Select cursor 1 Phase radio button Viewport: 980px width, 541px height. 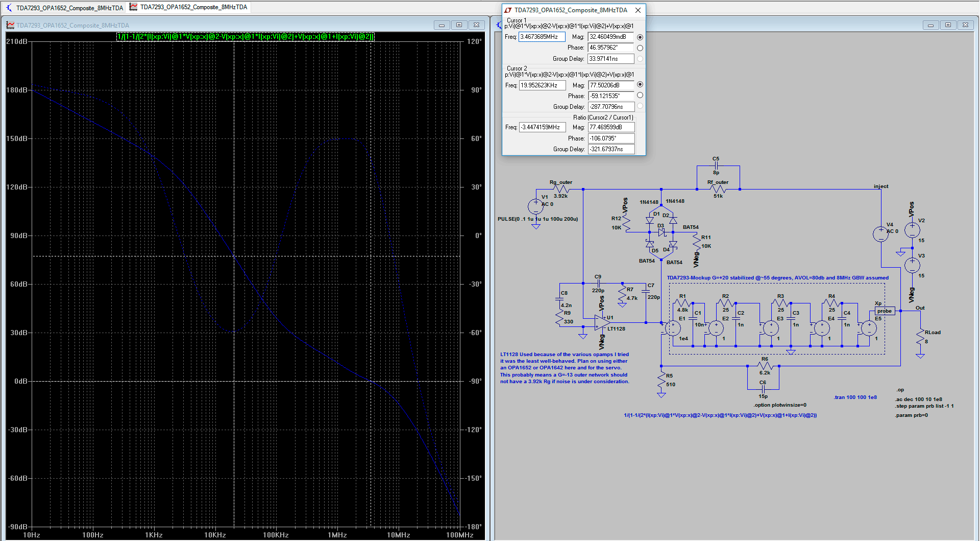(x=640, y=48)
